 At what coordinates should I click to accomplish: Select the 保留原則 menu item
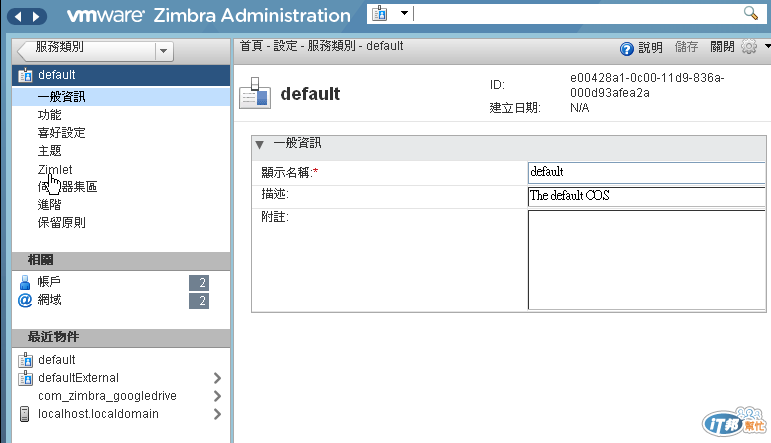[61, 222]
